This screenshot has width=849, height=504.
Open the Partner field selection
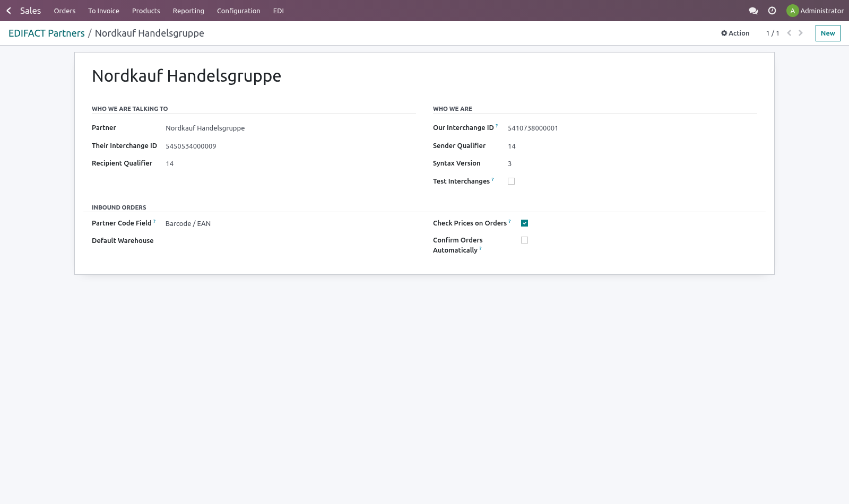290,128
